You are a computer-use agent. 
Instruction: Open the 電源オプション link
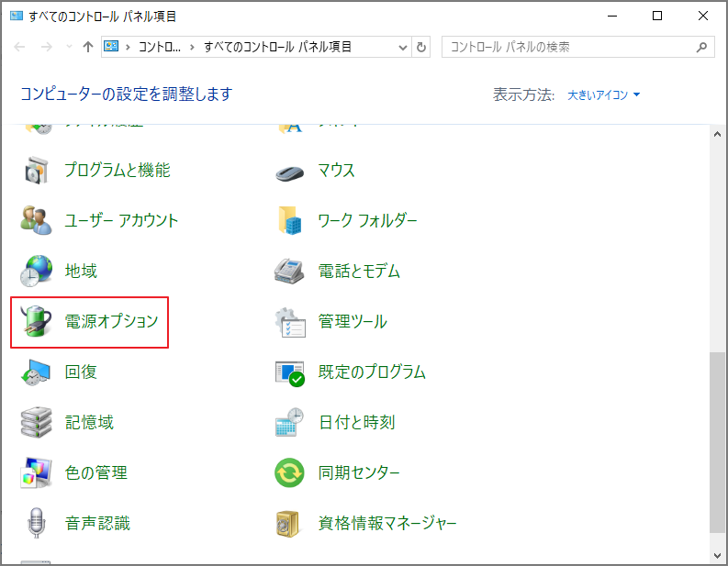click(111, 321)
